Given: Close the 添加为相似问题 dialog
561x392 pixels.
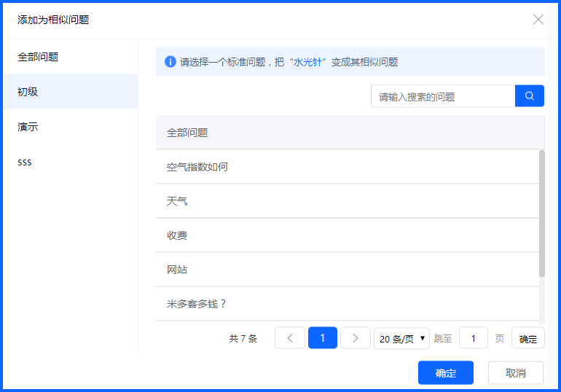Looking at the screenshot, I should pyautogui.click(x=538, y=20).
